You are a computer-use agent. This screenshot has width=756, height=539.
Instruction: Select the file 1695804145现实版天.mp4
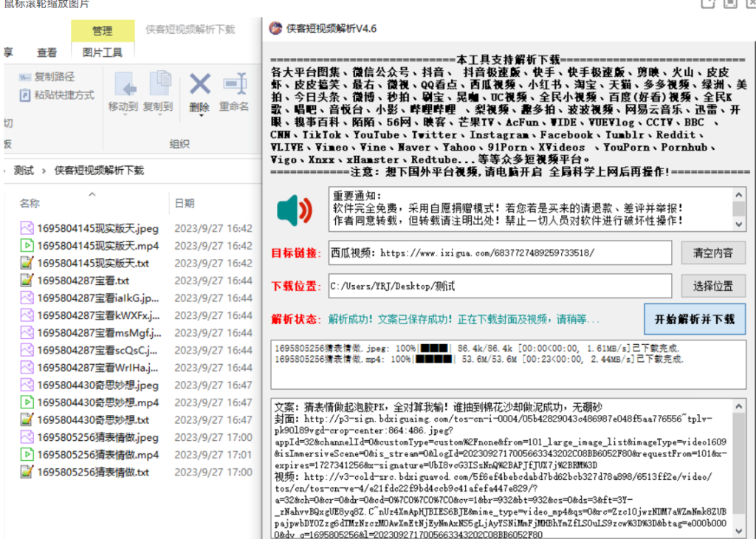[x=97, y=246]
